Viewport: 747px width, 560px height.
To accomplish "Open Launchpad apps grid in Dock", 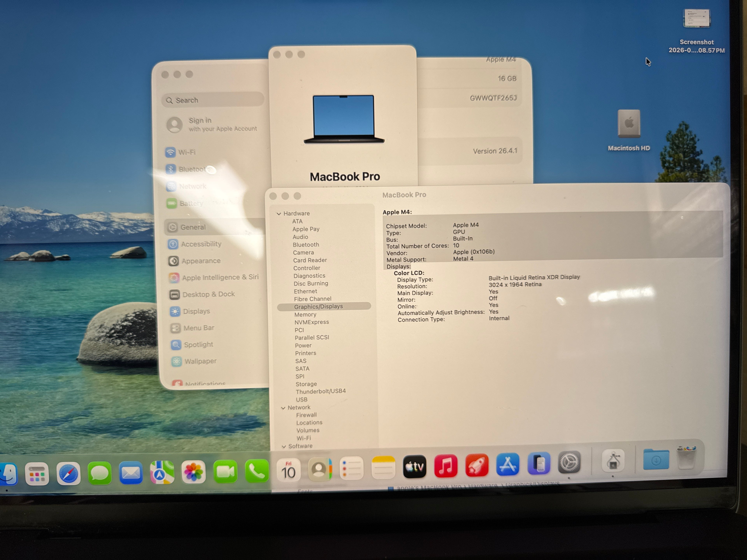I will (x=37, y=474).
